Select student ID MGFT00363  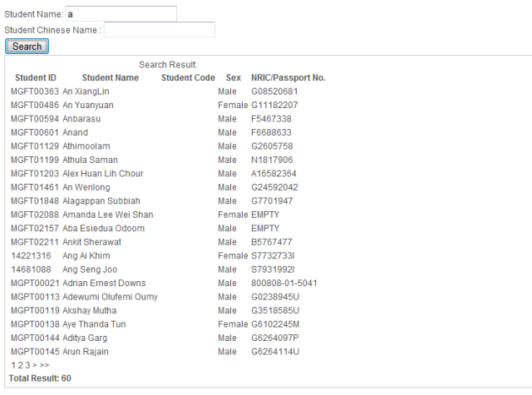35,91
